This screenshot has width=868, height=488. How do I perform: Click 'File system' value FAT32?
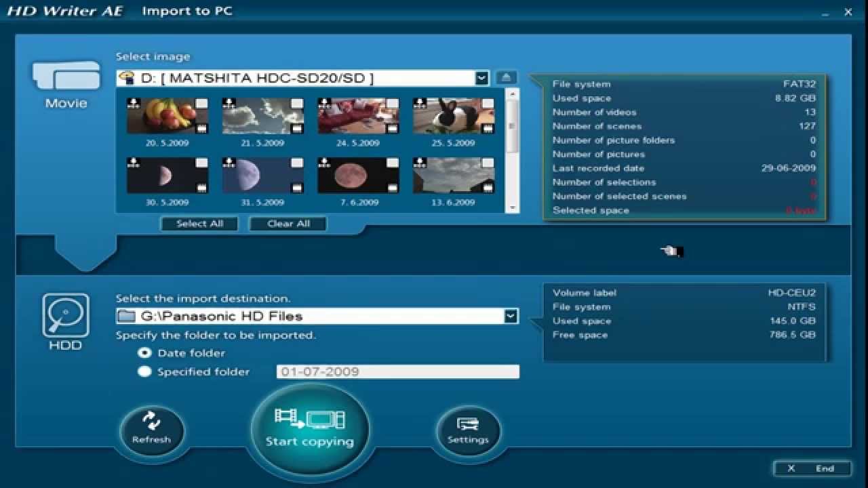pos(800,84)
